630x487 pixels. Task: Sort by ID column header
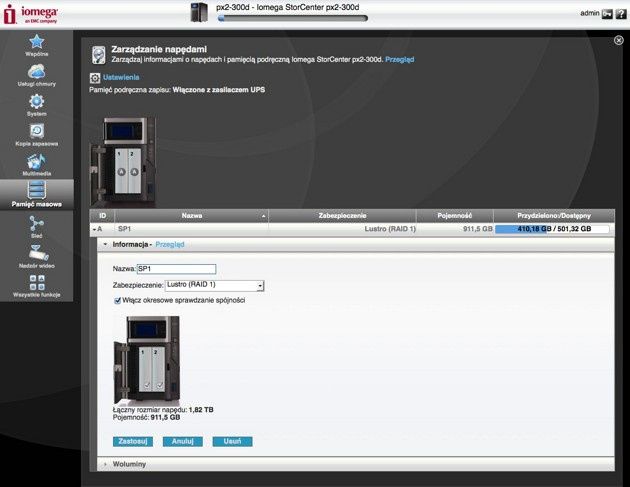coord(102,216)
